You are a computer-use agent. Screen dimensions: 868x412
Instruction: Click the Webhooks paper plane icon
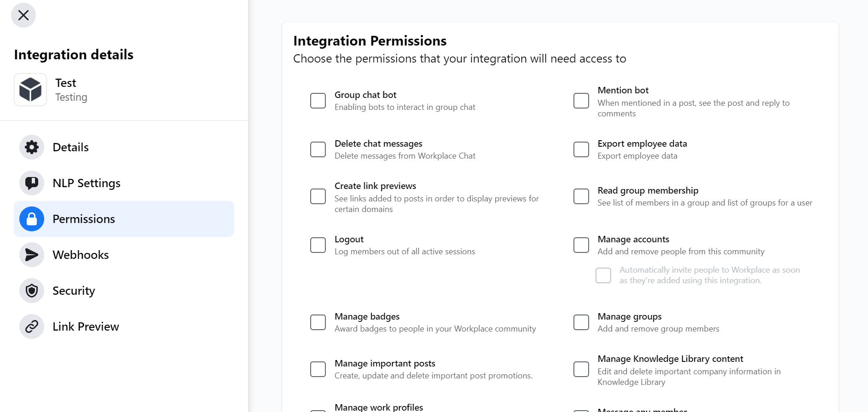point(32,255)
